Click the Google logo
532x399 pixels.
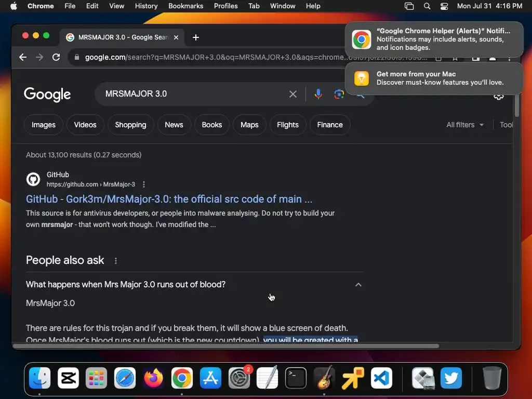tap(47, 95)
